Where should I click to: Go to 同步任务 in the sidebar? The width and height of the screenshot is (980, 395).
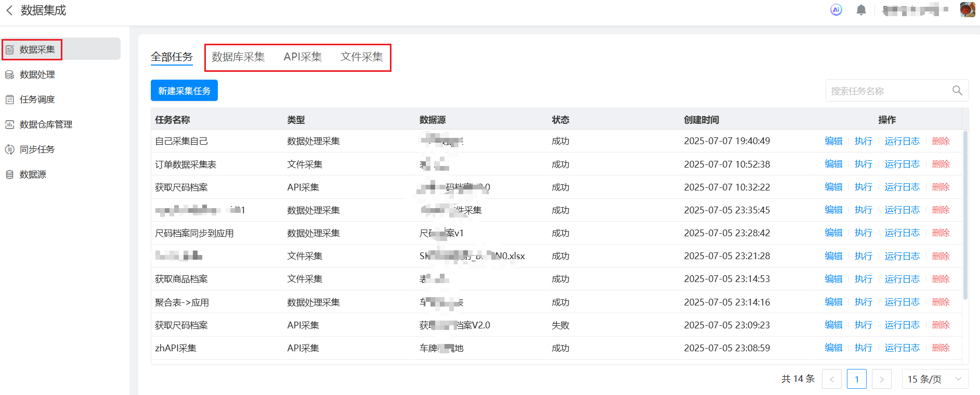pos(37,149)
